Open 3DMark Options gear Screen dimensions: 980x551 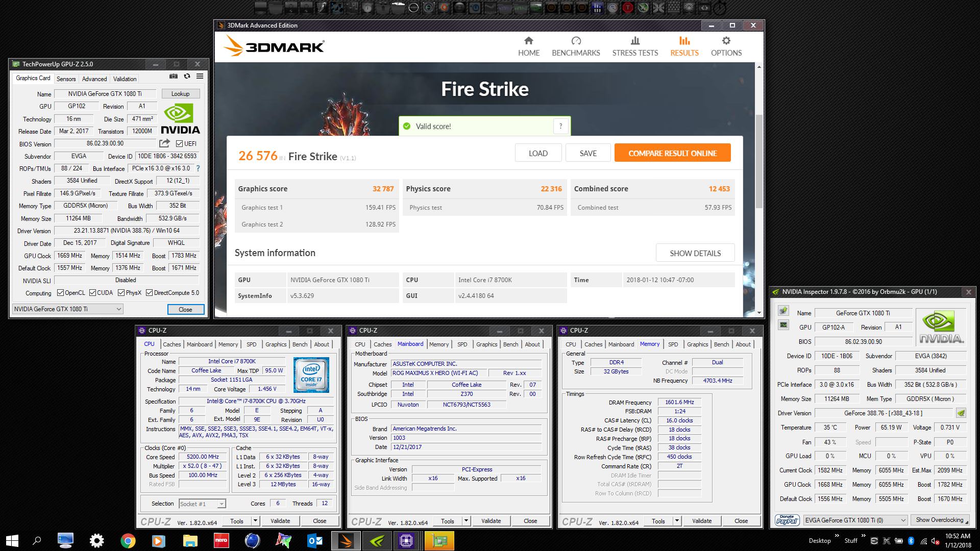click(726, 46)
